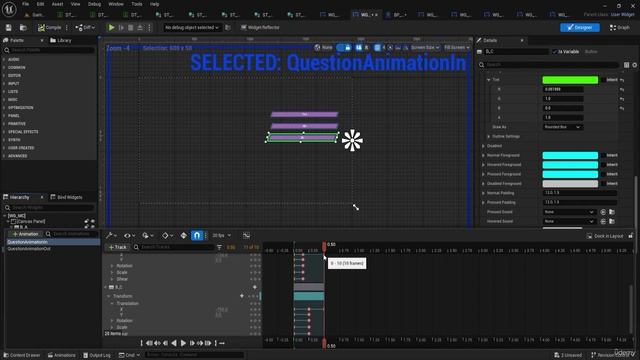Click the Stop simulation icon in toolbar
Screen dimensions: 640x360
coord(131,27)
